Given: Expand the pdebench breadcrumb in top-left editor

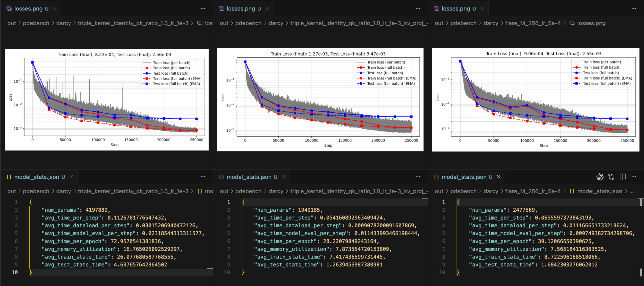Looking at the screenshot, I should coord(36,23).
